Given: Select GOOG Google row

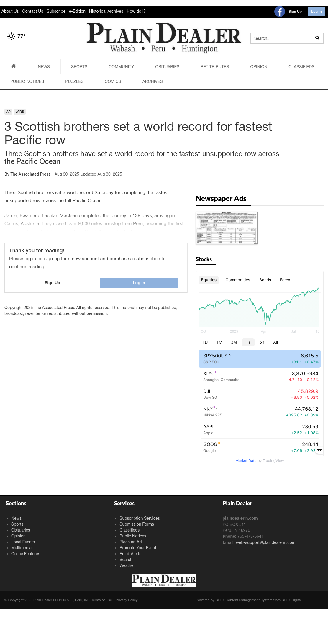Looking at the screenshot, I should (260, 447).
